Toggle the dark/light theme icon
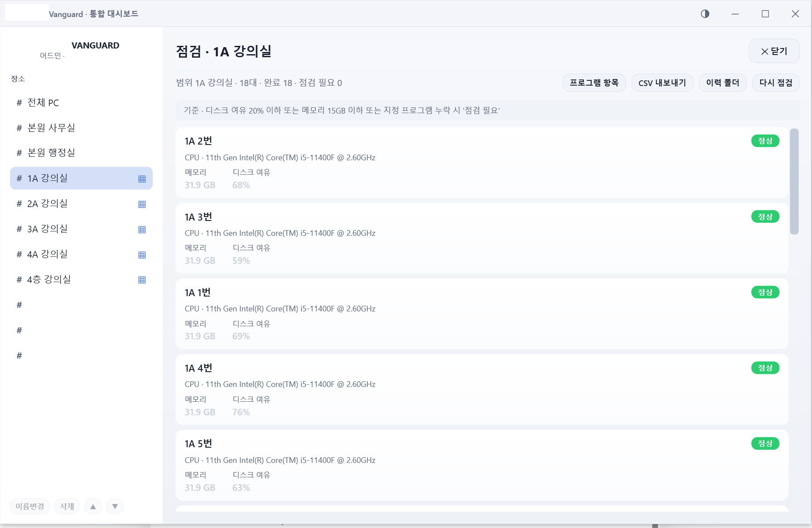This screenshot has width=812, height=528. 705,14
